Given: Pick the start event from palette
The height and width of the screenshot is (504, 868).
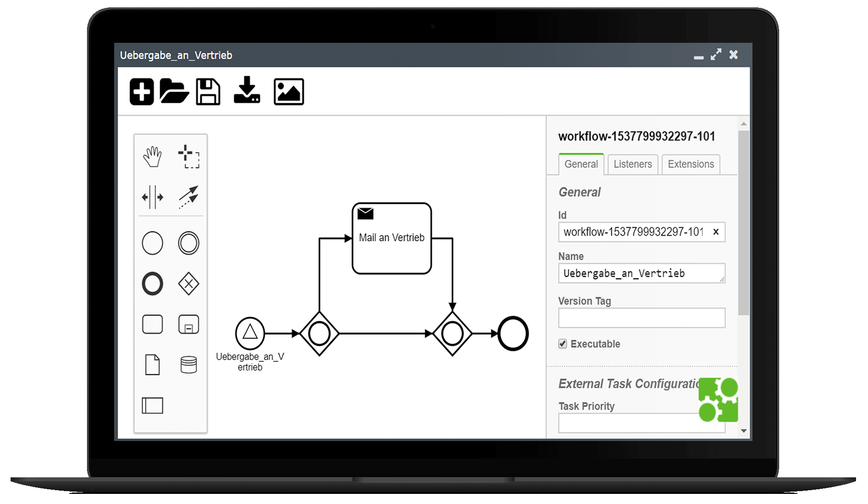Looking at the screenshot, I should coord(152,243).
